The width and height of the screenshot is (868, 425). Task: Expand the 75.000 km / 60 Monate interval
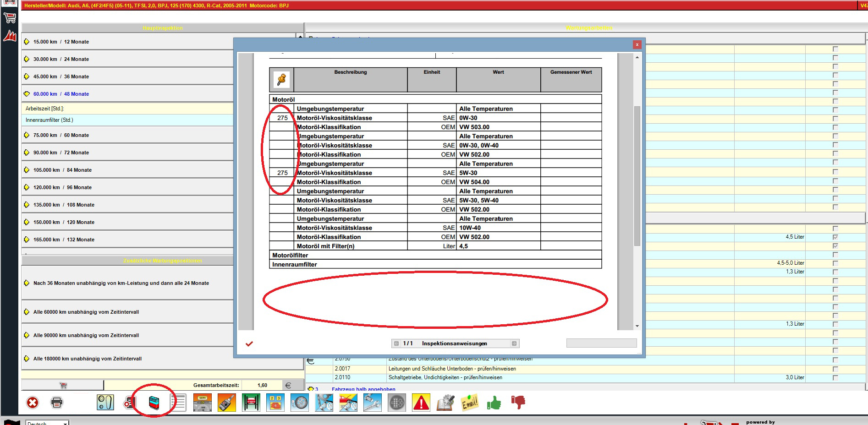[27, 135]
